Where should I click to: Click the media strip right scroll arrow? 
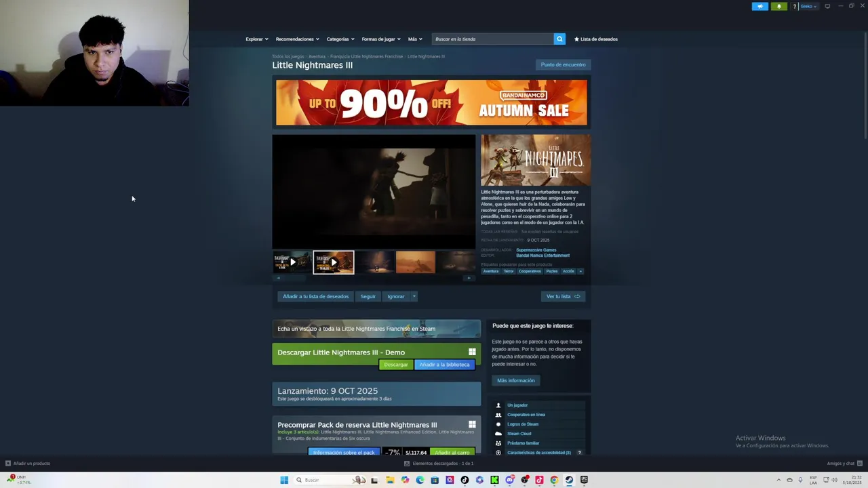point(471,278)
